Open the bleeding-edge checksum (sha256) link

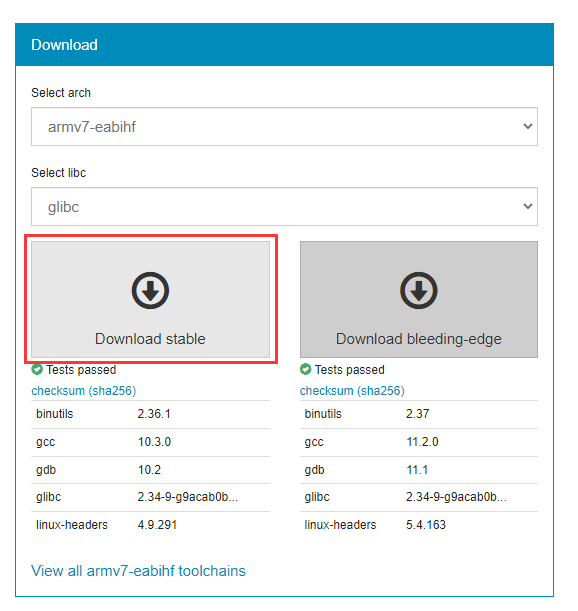[352, 390]
